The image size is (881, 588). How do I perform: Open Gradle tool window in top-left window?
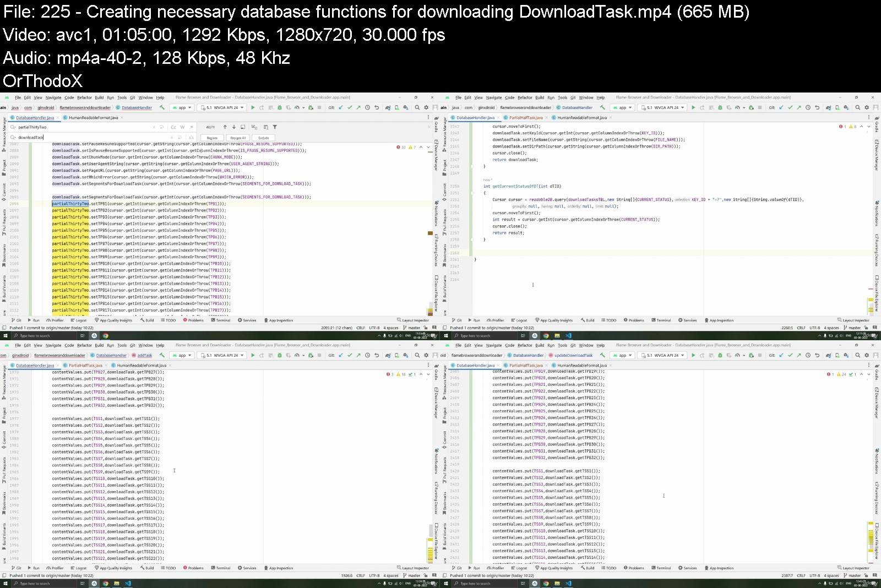point(436,124)
